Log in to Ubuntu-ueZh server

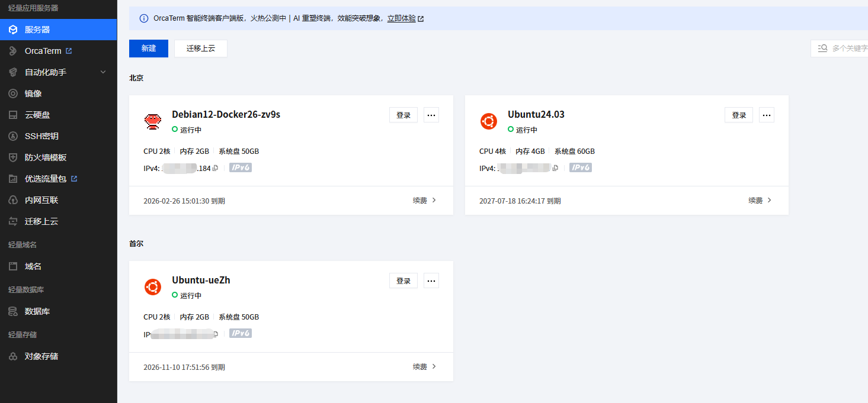[403, 281]
